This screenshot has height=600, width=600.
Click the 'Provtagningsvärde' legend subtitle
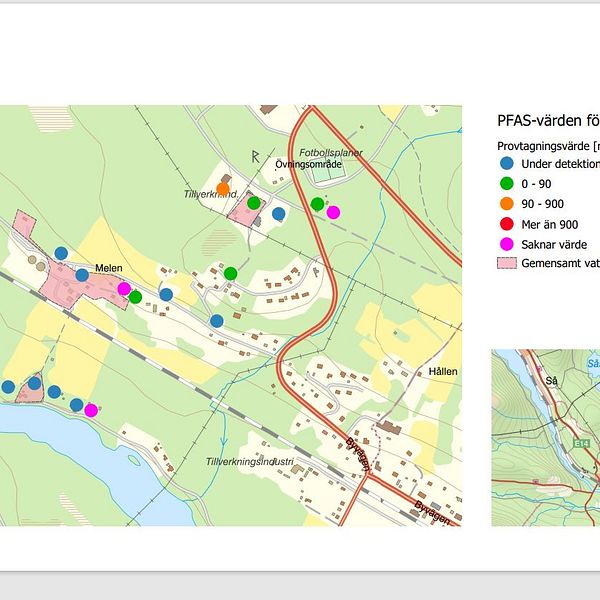(x=548, y=145)
